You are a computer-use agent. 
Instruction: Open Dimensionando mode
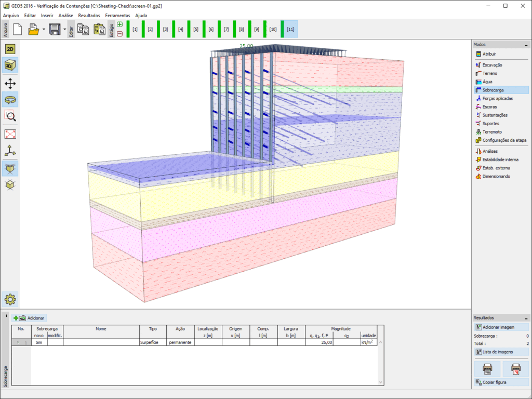[501, 177]
